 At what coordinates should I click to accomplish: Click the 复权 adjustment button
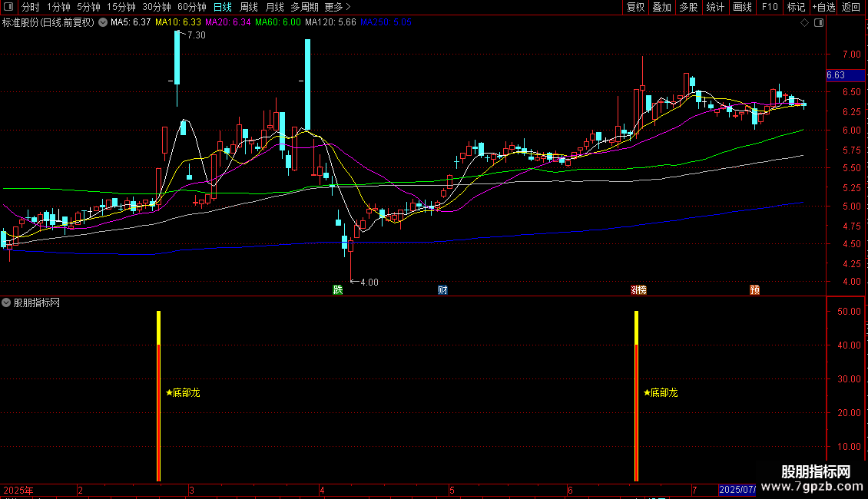point(635,7)
